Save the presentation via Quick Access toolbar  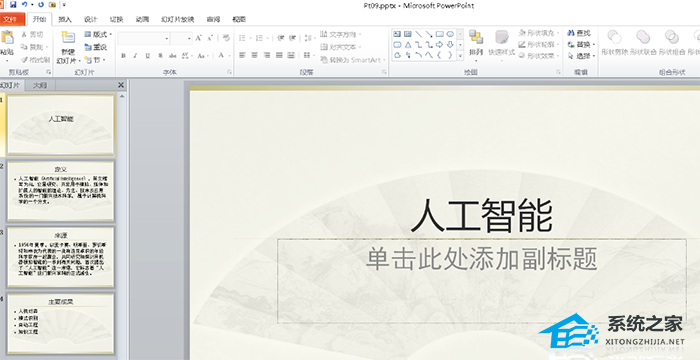click(13, 4)
